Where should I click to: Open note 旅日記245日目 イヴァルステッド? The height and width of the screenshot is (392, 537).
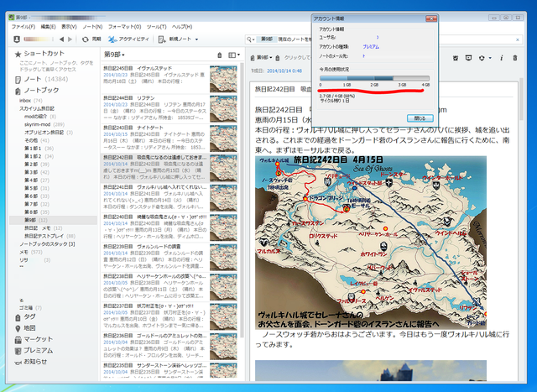click(170, 79)
